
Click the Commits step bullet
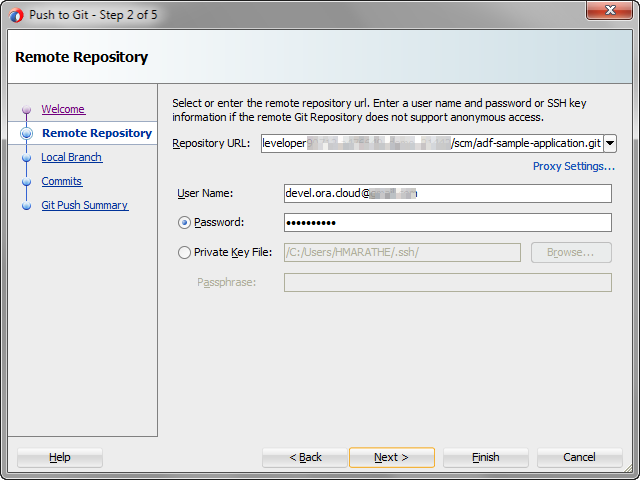[x=27, y=182]
